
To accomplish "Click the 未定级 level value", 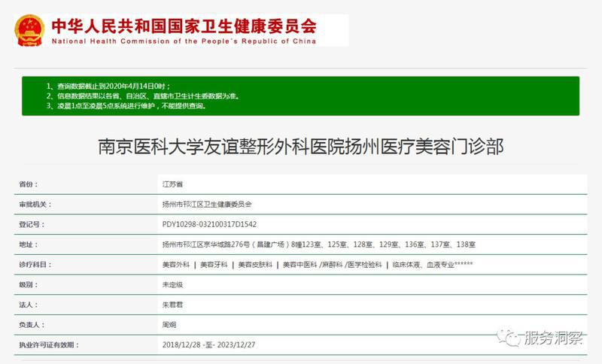I will coord(172,285).
